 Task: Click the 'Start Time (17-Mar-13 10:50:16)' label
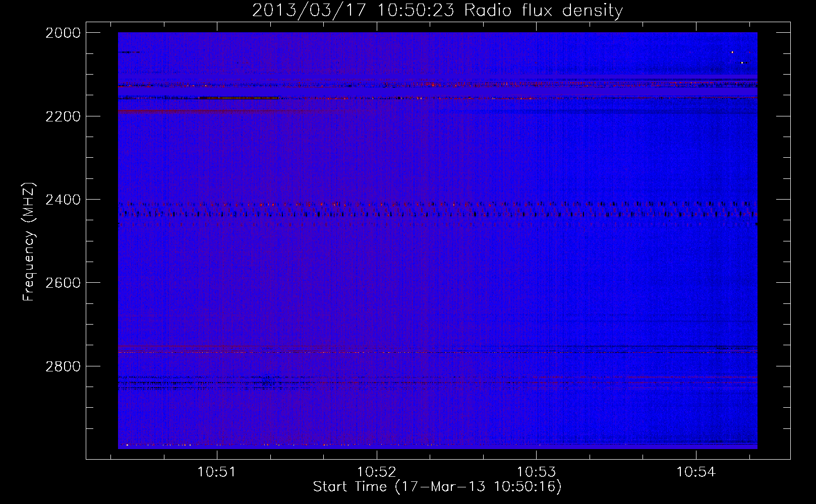(x=437, y=487)
